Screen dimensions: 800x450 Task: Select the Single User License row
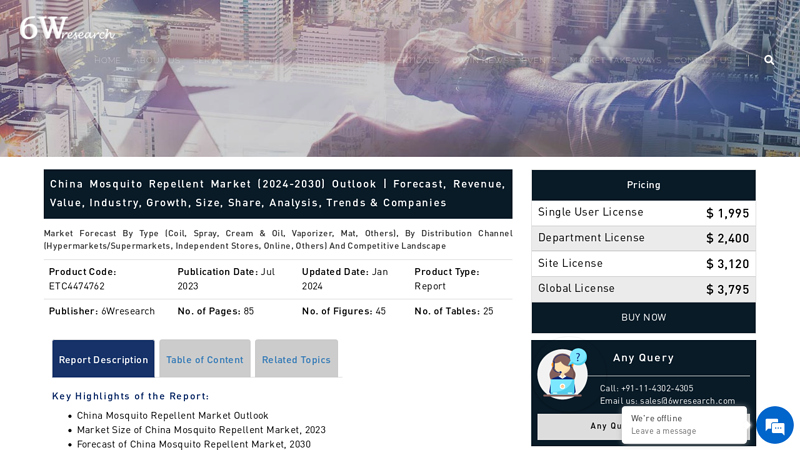pos(643,213)
